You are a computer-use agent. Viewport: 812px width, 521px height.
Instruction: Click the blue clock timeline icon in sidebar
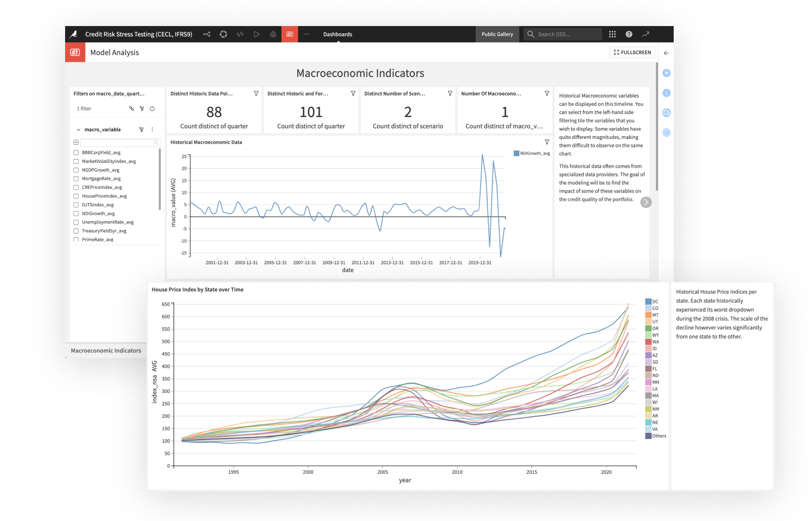pyautogui.click(x=667, y=132)
